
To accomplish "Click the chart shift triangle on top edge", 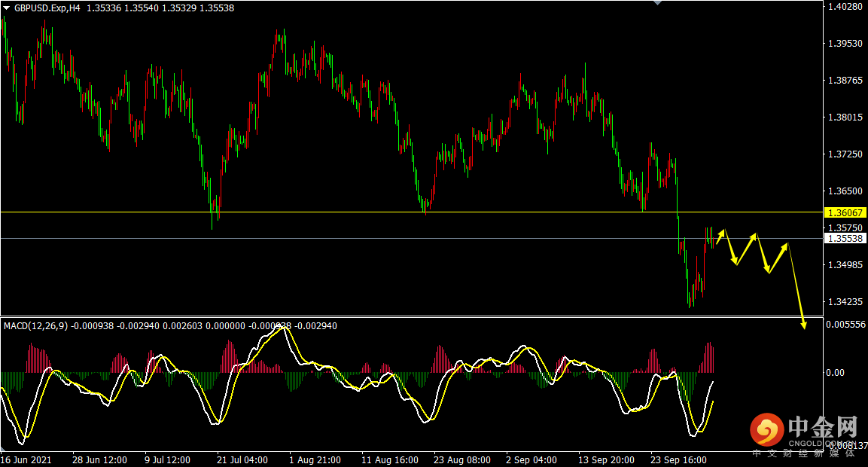I will [658, 3].
